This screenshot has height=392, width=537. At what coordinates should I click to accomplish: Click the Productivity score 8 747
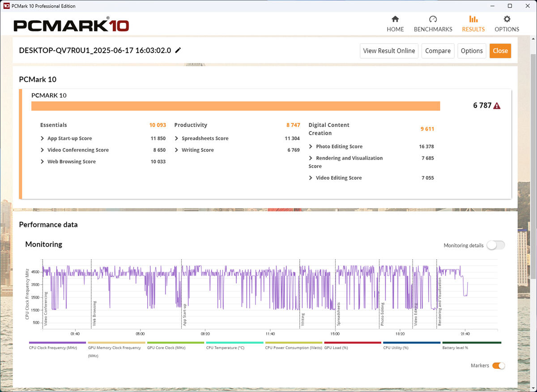tap(293, 125)
